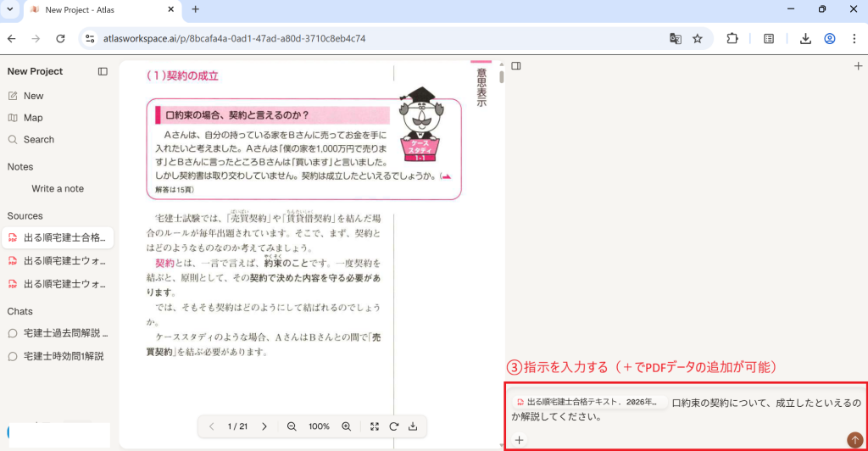
Task: Collapse the left sidebar panel
Action: tap(103, 71)
